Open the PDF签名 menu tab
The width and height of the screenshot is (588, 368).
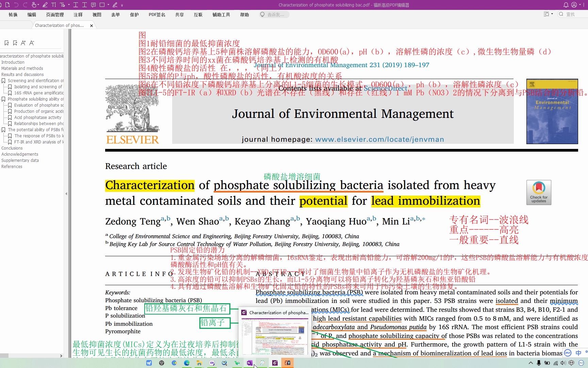coord(157,15)
